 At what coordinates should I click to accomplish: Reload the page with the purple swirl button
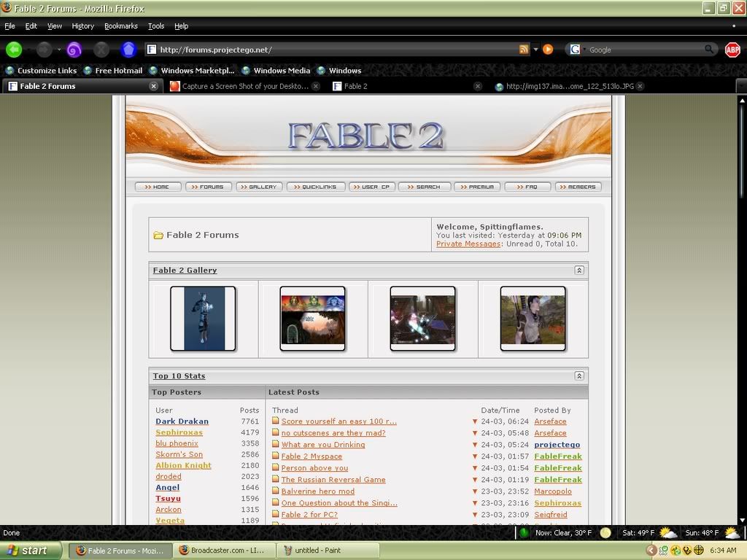(74, 50)
